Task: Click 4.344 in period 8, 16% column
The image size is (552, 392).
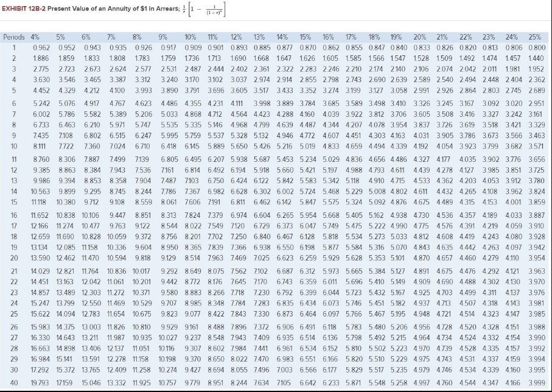Action: click(x=331, y=125)
